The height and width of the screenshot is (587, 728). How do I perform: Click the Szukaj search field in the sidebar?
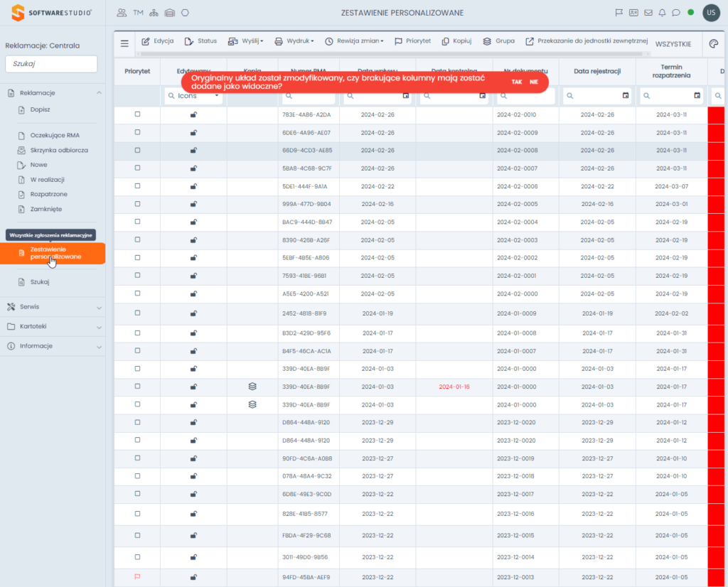pos(51,64)
